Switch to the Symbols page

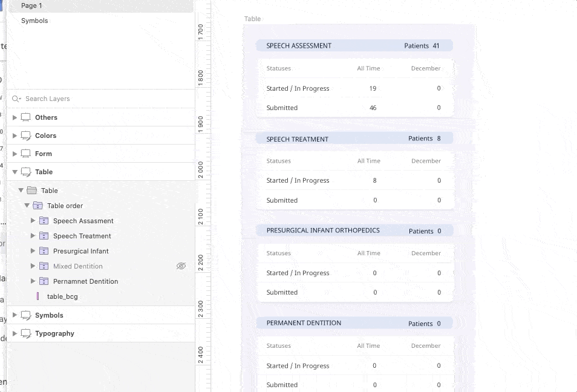pos(34,21)
